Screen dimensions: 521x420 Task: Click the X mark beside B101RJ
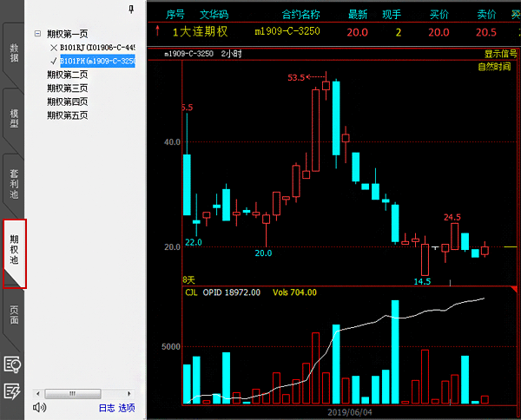click(x=54, y=48)
